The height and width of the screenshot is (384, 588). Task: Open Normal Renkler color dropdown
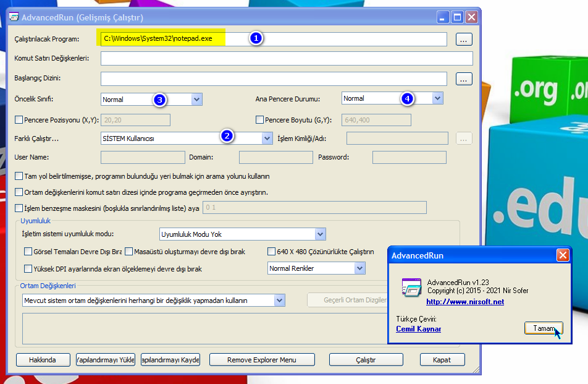359,268
